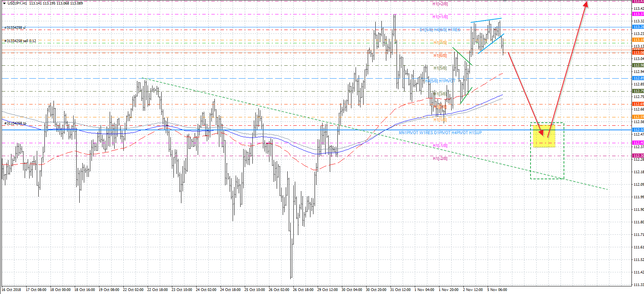This screenshot has height=294, width=644.
Task: Click the 29 Oct 12:00 time label
Action: (x=328, y=290)
